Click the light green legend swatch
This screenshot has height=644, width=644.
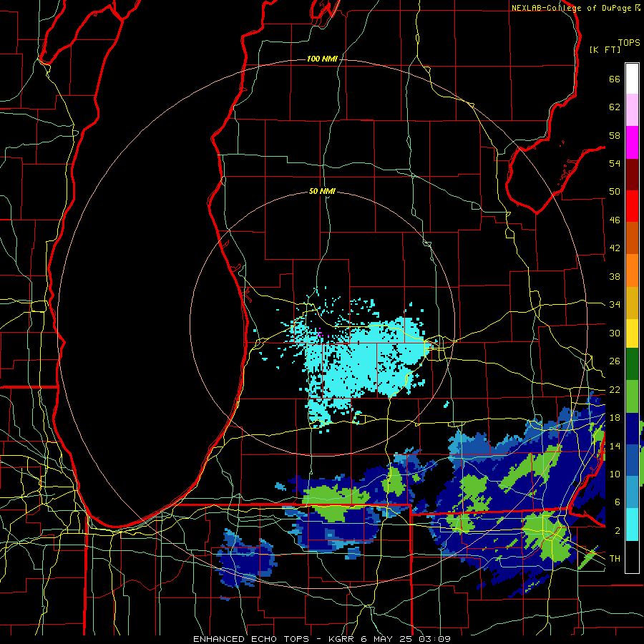pos(632,396)
